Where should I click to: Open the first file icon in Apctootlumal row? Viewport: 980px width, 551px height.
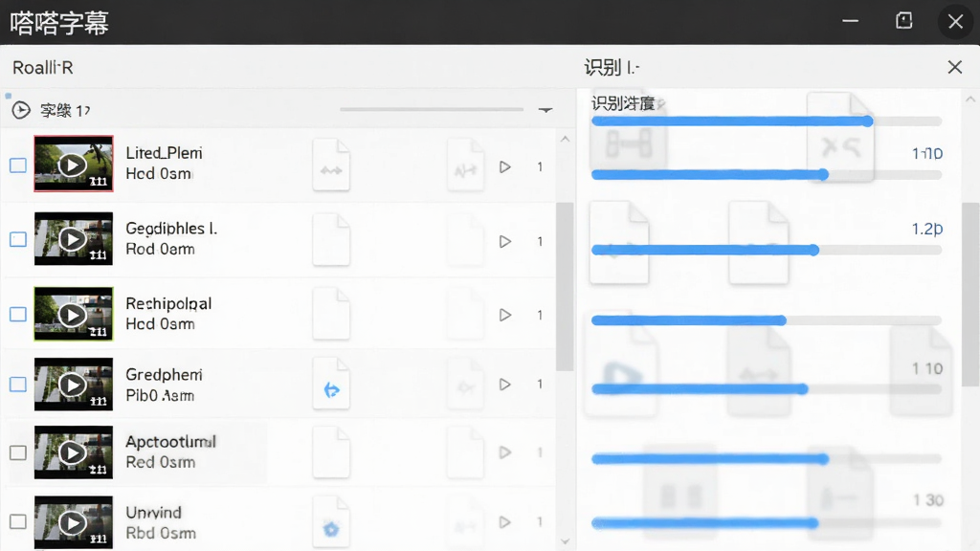(x=331, y=452)
